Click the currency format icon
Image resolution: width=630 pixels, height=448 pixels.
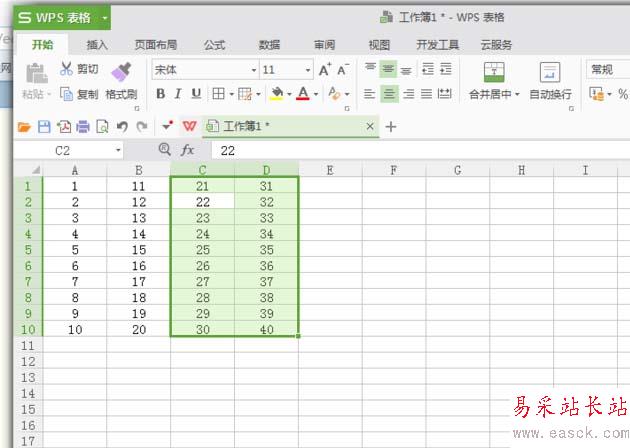point(597,94)
